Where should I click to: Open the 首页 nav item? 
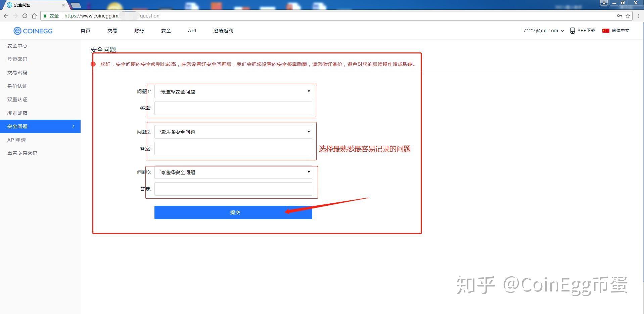85,31
